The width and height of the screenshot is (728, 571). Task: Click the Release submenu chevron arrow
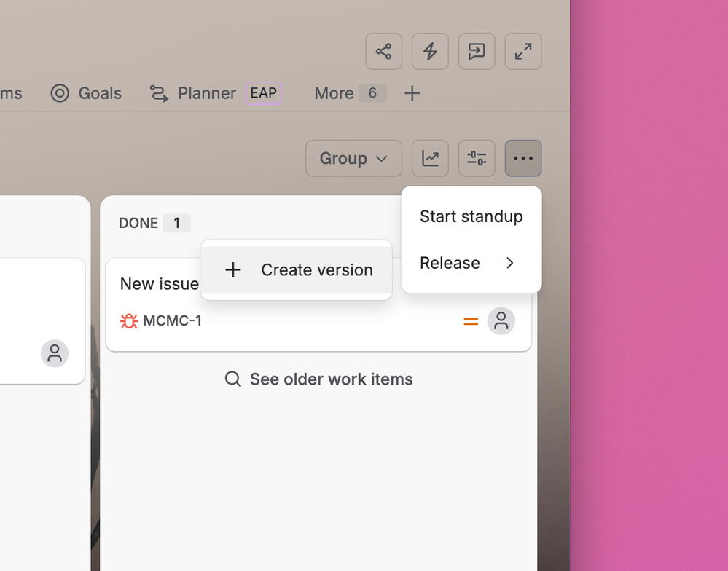510,263
